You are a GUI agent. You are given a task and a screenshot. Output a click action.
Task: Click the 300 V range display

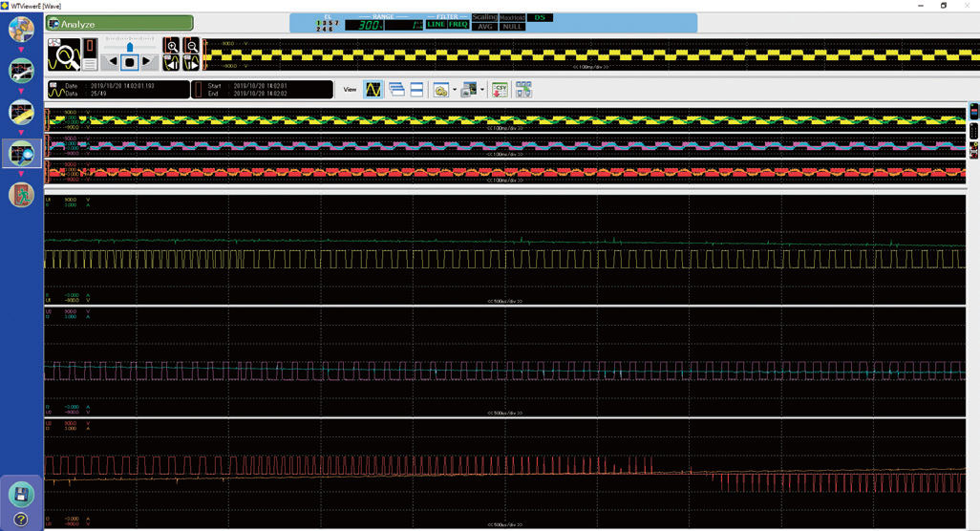tap(364, 26)
